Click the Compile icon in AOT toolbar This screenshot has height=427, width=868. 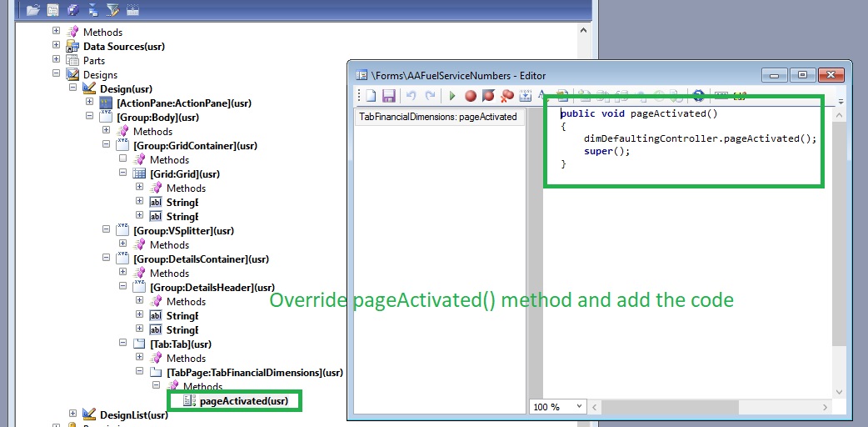tap(132, 9)
